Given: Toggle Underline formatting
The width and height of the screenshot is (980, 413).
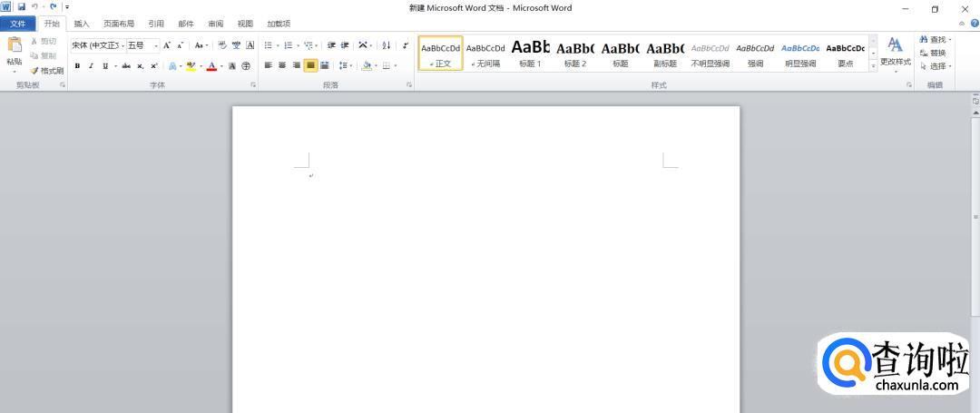Looking at the screenshot, I should pos(105,65).
